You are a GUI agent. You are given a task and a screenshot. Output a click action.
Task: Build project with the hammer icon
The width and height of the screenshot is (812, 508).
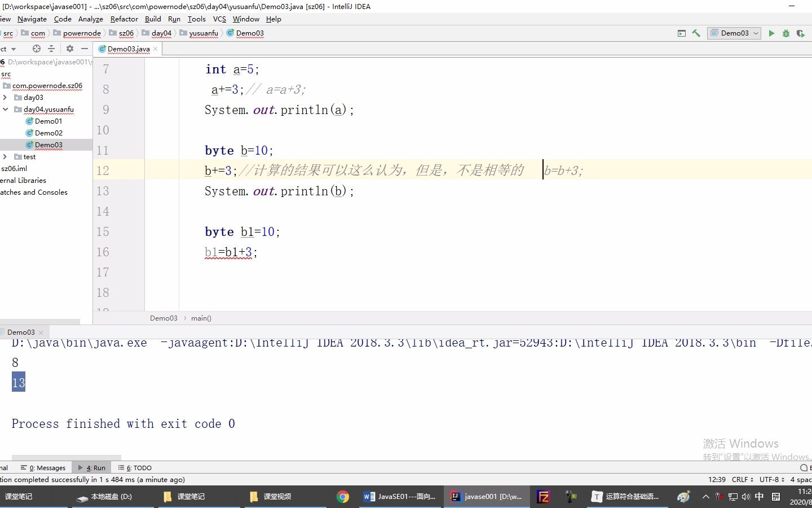click(696, 33)
